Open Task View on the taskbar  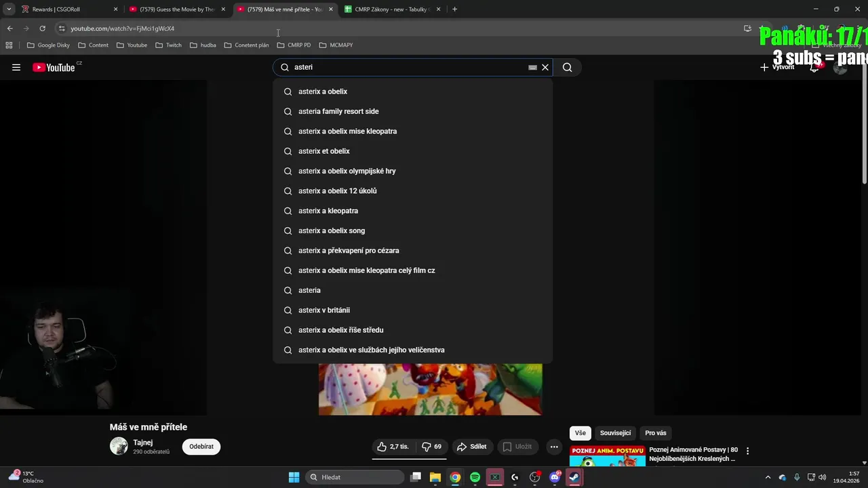click(x=416, y=477)
